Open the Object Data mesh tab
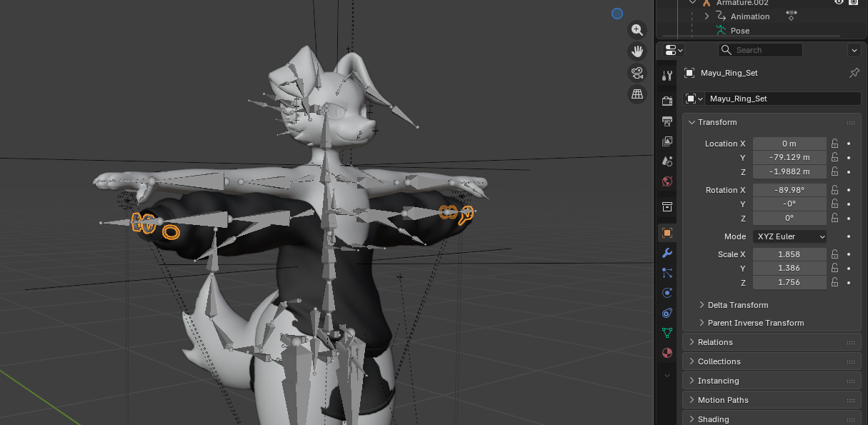Viewport: 868px width, 425px height. (667, 333)
